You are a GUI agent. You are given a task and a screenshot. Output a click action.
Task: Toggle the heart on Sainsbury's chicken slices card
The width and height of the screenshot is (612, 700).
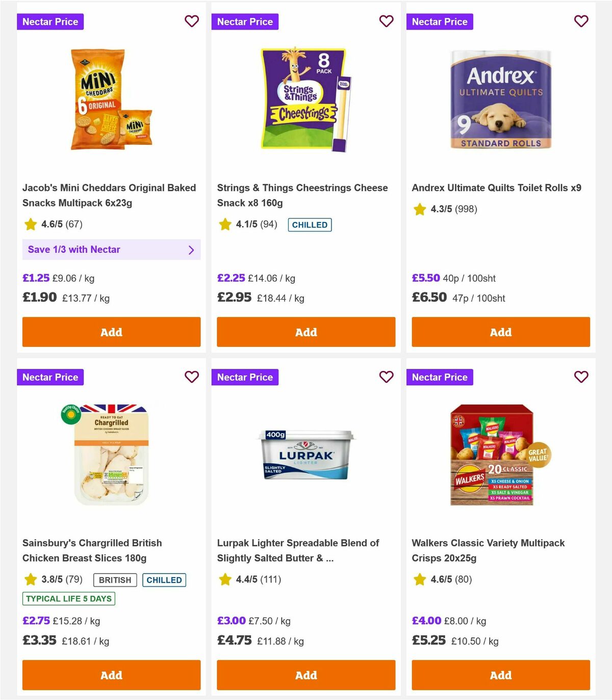pos(192,377)
